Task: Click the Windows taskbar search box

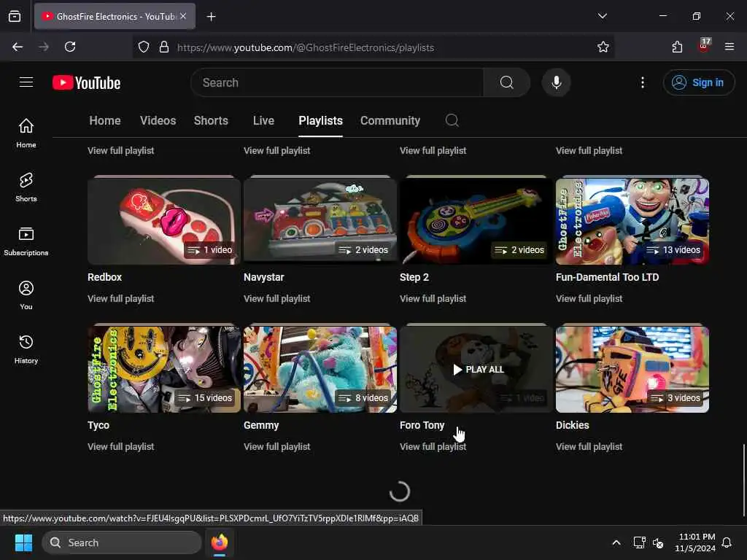Action: [x=122, y=542]
